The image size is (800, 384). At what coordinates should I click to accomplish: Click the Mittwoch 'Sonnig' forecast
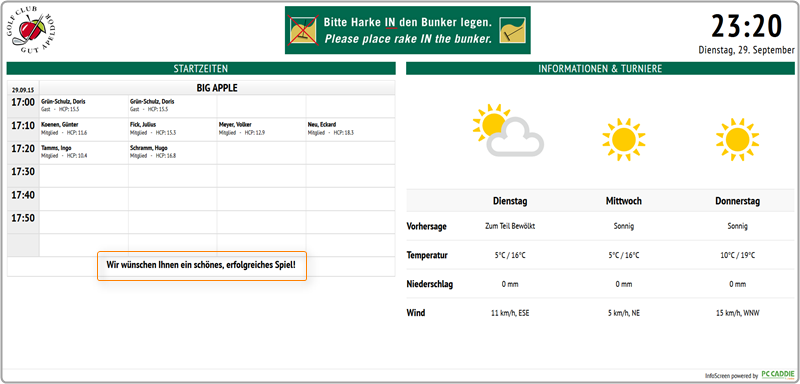pos(623,226)
